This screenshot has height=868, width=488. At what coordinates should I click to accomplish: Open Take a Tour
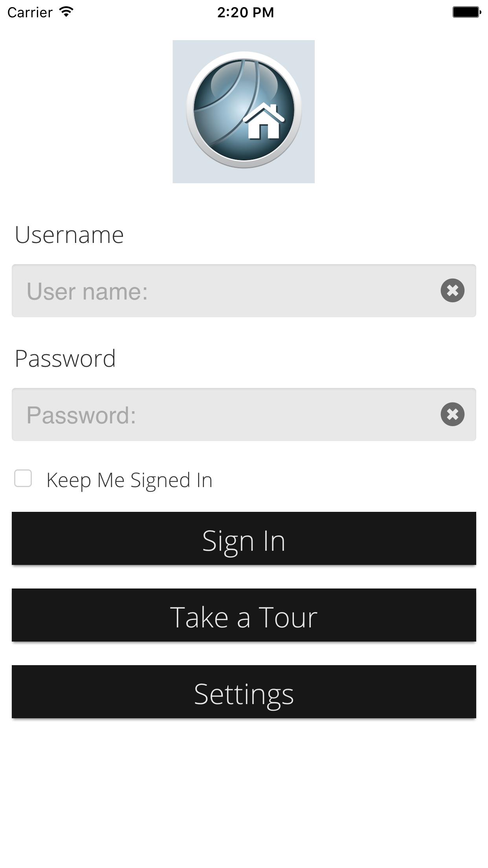click(244, 615)
